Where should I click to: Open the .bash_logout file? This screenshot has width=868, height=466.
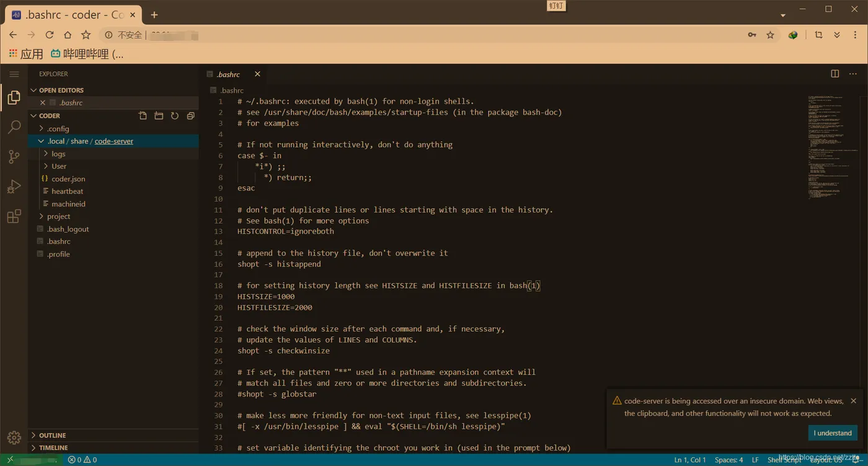pyautogui.click(x=113, y=229)
